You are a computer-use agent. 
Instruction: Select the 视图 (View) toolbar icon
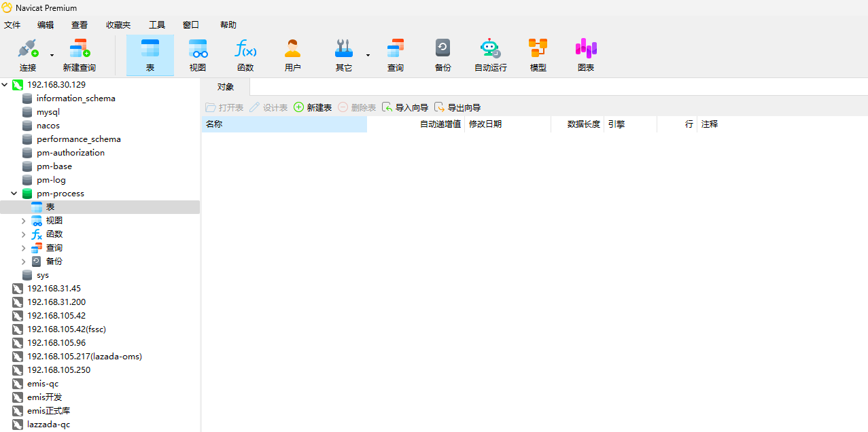tap(198, 55)
